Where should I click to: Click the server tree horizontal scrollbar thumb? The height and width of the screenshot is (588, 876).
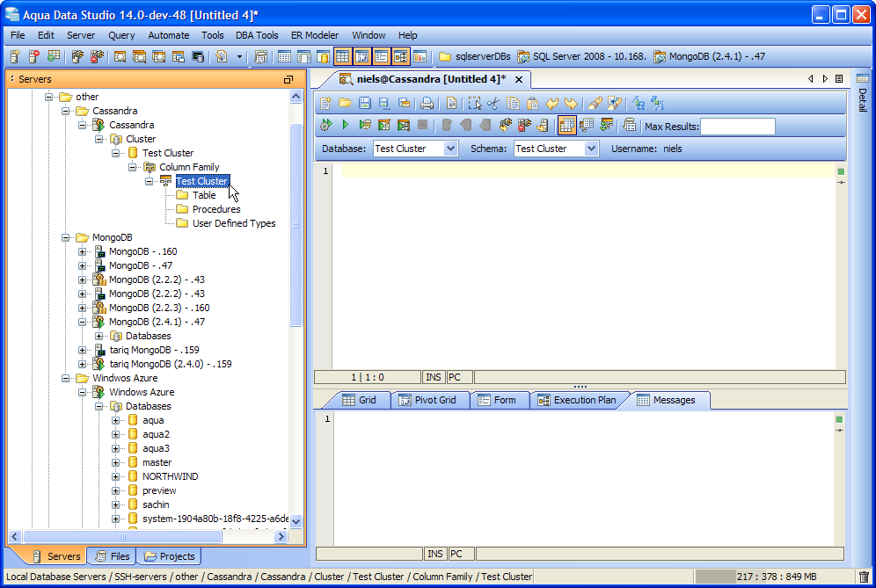122,537
